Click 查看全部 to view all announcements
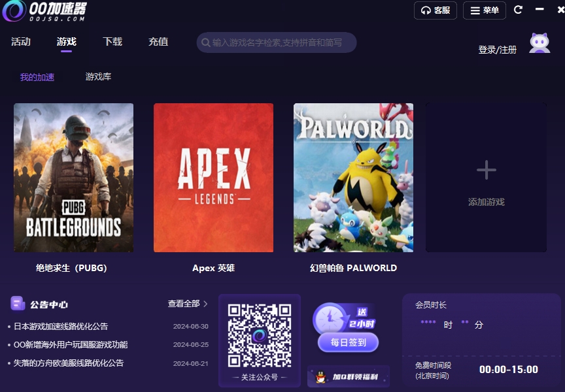This screenshot has height=392, width=565. (183, 303)
